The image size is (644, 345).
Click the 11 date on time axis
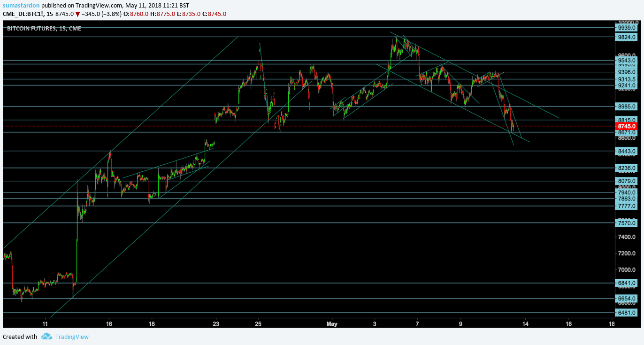[x=46, y=324]
